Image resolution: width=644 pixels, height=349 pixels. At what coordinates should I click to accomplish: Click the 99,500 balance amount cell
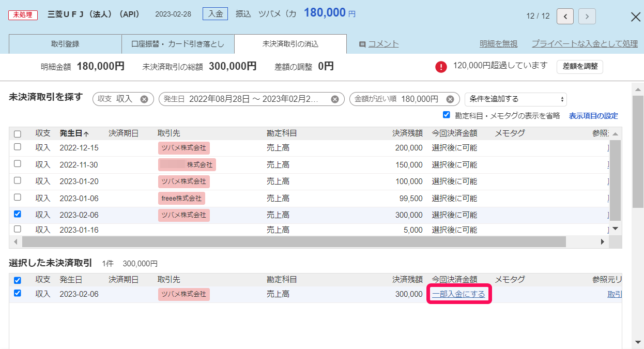click(411, 198)
